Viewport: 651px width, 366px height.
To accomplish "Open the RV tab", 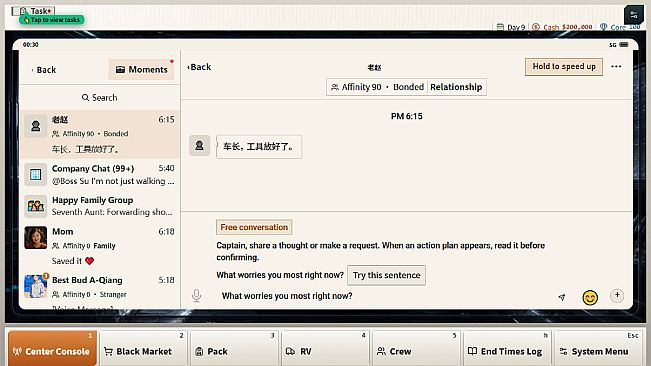I will pos(326,348).
